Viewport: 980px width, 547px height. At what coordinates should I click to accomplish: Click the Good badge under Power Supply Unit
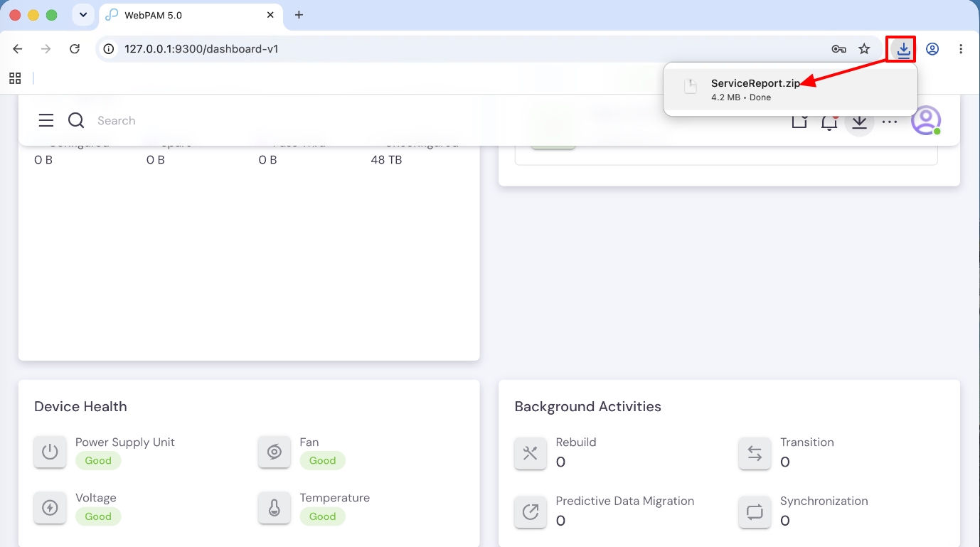tap(98, 461)
